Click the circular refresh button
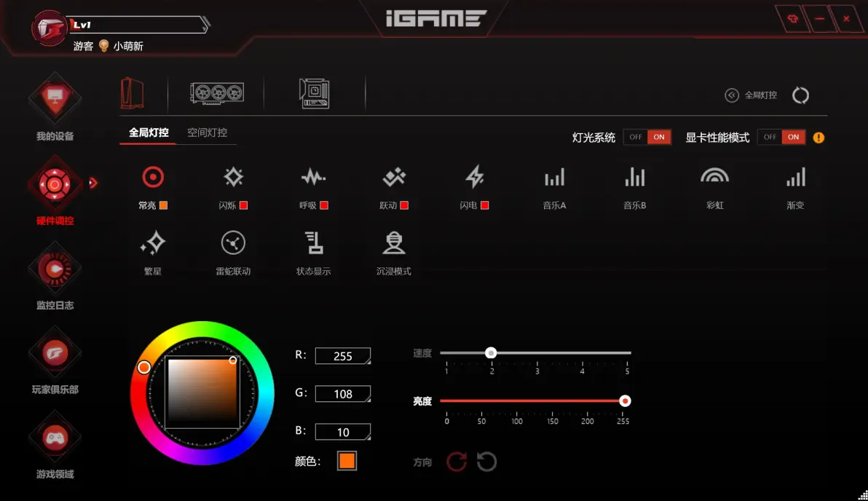The height and width of the screenshot is (501, 868). (x=800, y=95)
